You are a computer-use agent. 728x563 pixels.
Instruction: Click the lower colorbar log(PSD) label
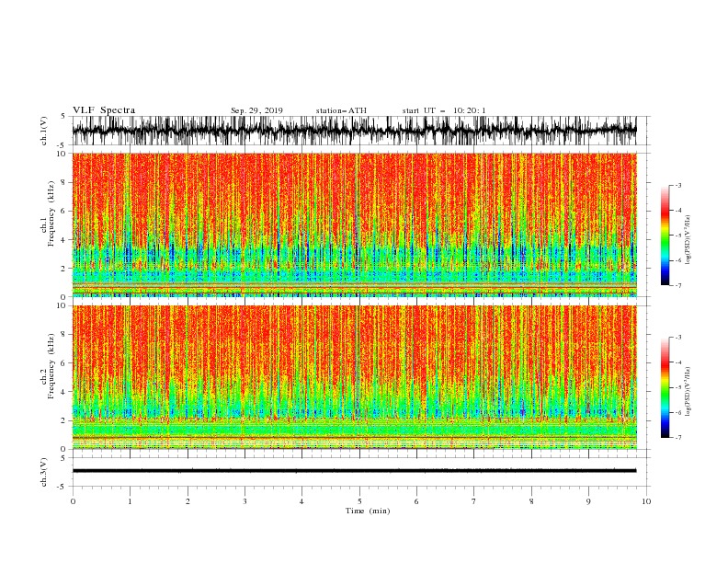coord(688,392)
